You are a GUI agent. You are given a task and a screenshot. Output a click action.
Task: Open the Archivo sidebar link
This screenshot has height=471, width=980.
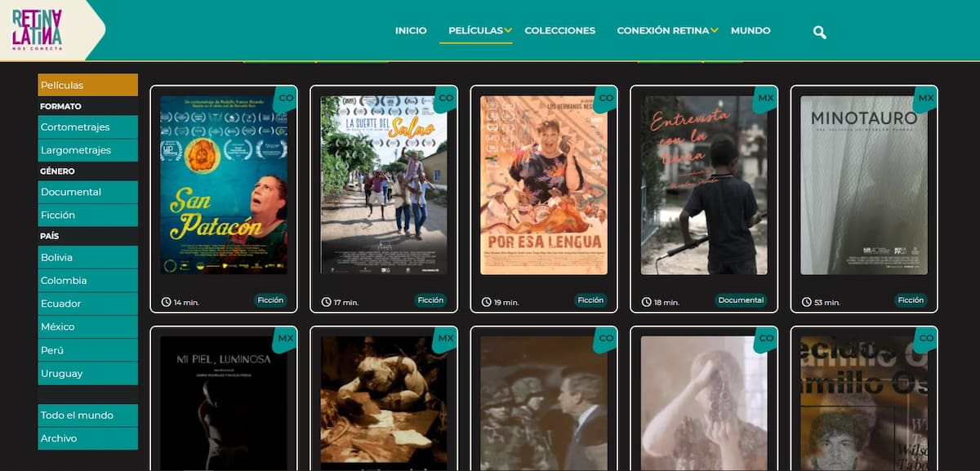(87, 438)
